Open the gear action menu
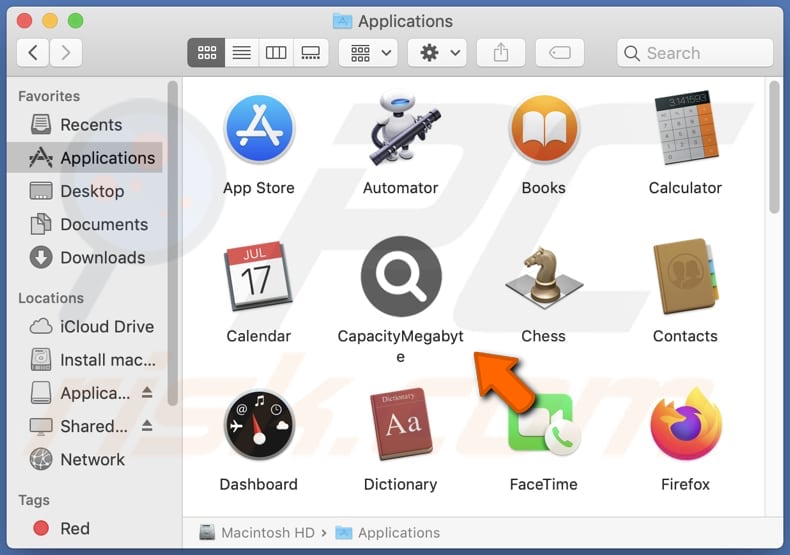 [438, 52]
